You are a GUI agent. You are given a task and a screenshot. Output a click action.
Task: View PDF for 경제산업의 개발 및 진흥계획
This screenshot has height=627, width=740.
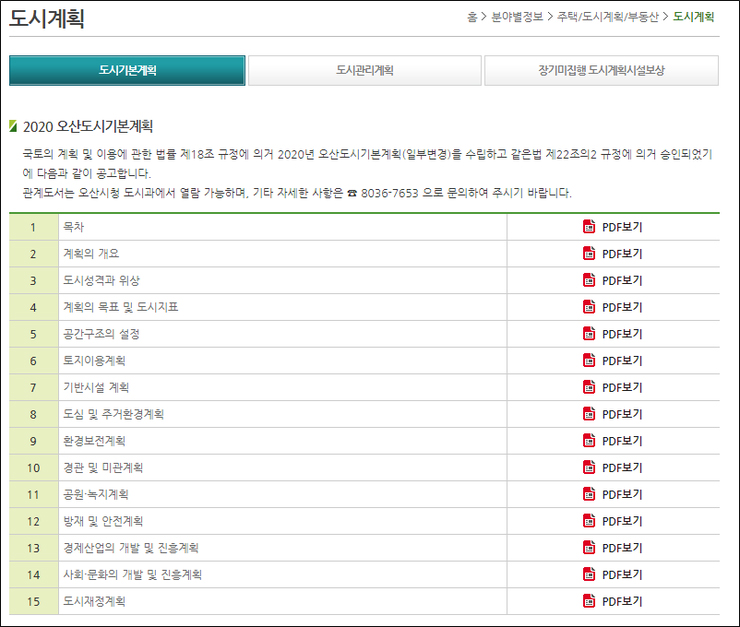coord(621,548)
